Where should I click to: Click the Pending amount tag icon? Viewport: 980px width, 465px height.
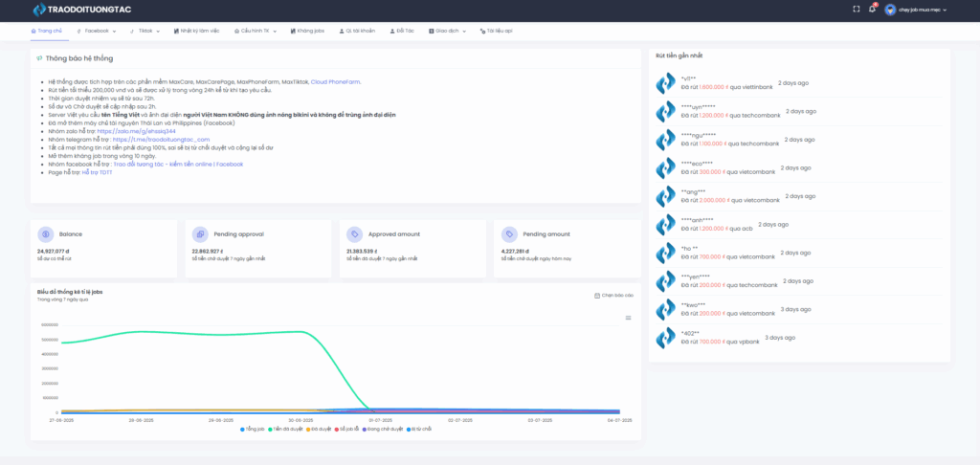coord(509,234)
